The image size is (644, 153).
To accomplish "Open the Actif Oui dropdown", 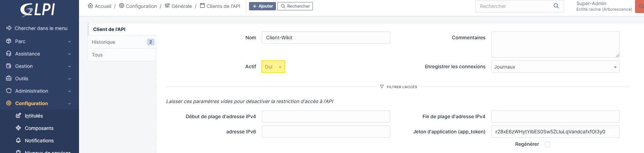I will tap(273, 67).
